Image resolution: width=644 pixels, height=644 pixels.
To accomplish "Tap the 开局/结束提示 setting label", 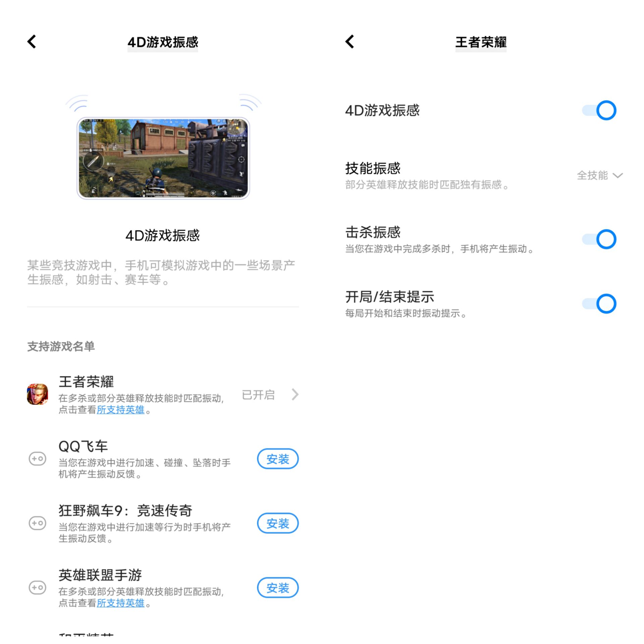I will [389, 297].
